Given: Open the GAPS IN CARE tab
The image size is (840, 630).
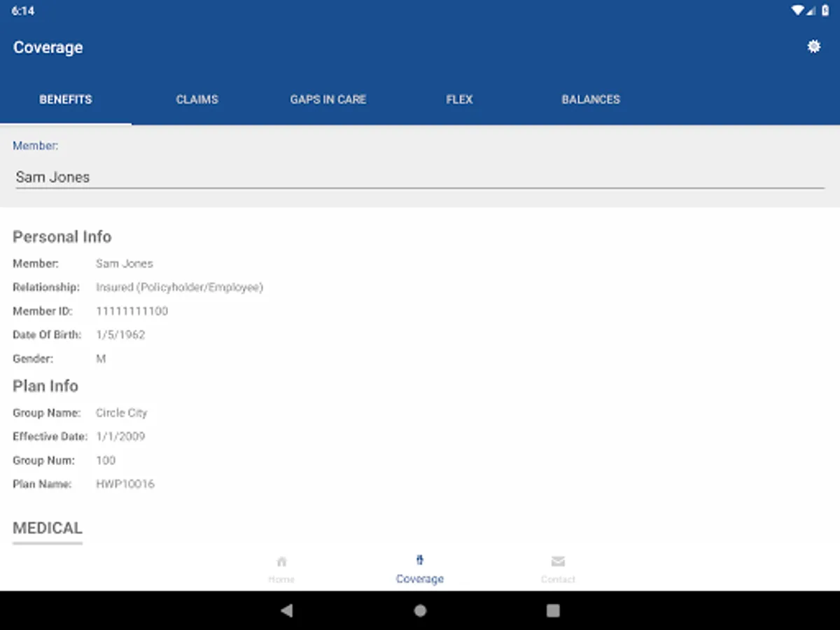Looking at the screenshot, I should [x=328, y=99].
